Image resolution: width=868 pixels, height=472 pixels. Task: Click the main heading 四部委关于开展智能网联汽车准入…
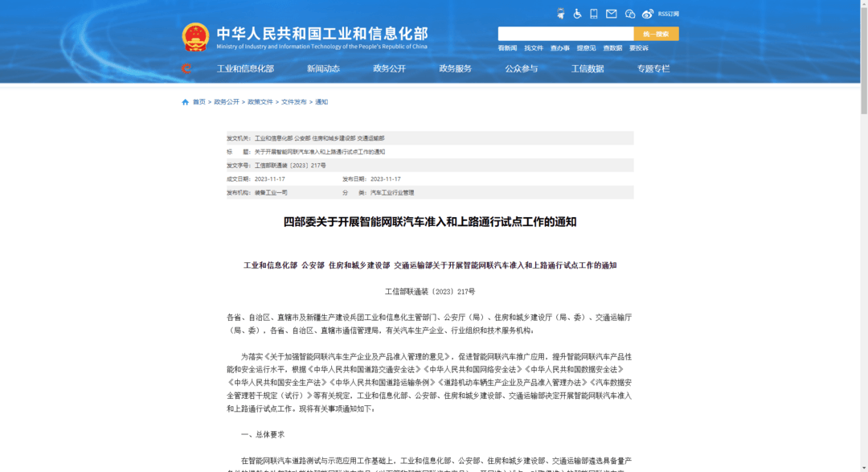[430, 222]
